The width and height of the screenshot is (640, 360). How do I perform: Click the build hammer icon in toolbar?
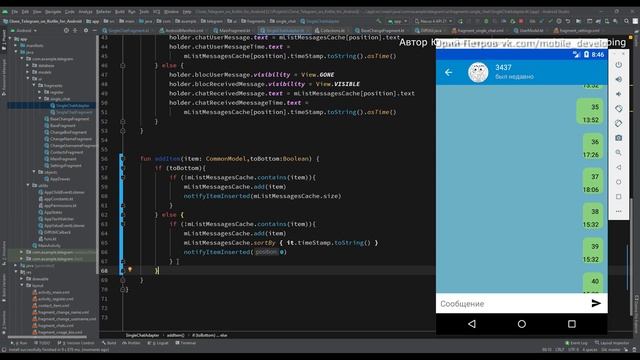379,21
